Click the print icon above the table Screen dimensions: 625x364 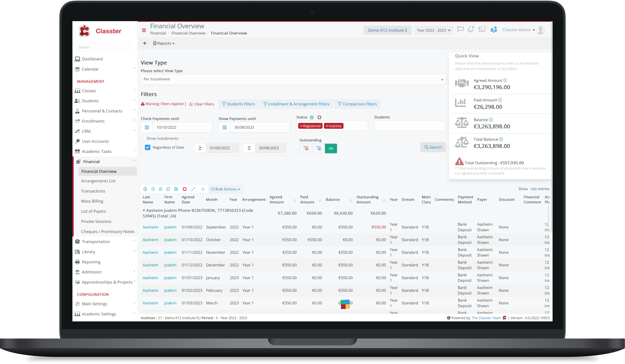tap(145, 189)
